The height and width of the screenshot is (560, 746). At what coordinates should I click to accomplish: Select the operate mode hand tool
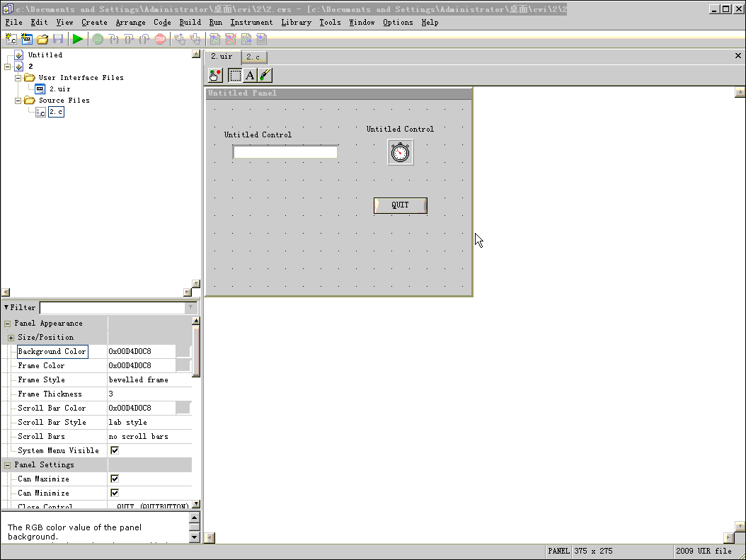pyautogui.click(x=215, y=75)
